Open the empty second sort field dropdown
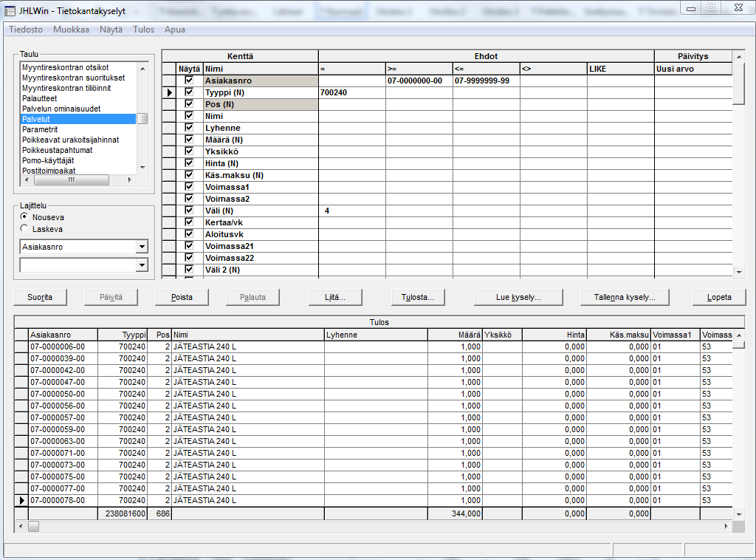 click(142, 265)
